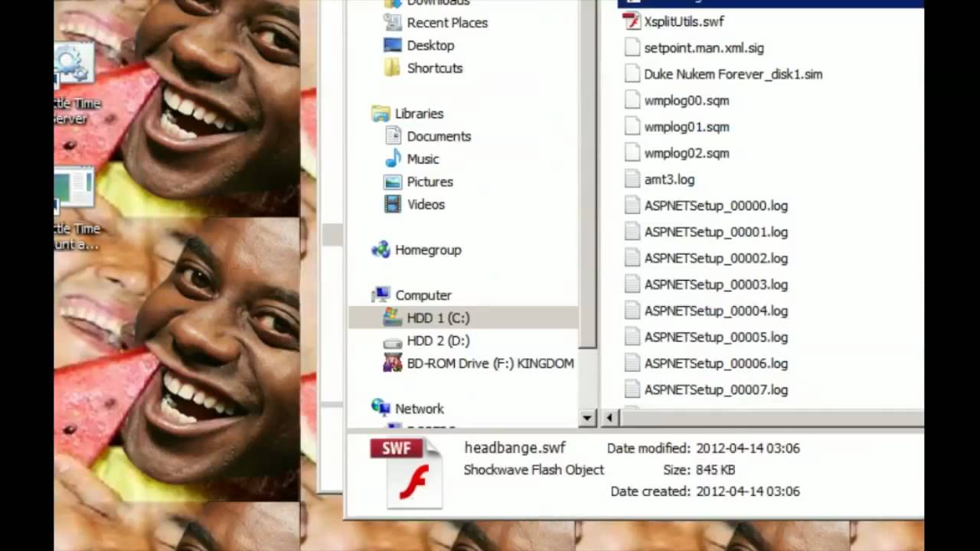Select file Duke Nukem Forever_disk1.sim

pos(733,74)
